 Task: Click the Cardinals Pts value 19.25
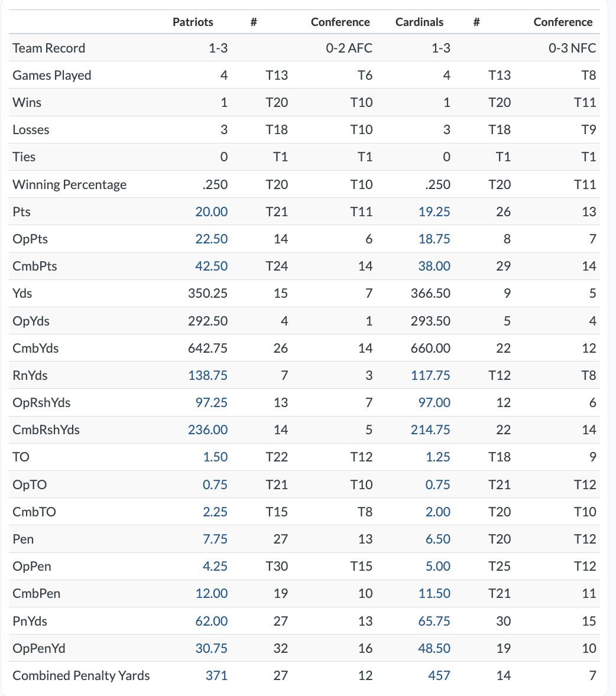tap(434, 212)
